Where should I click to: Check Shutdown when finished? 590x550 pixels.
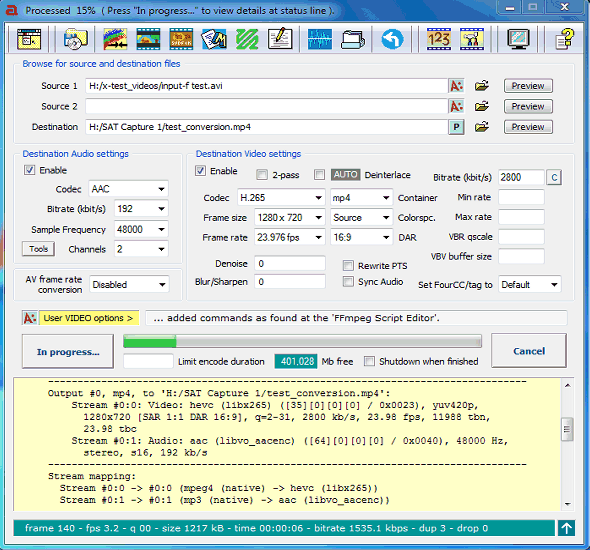click(369, 362)
